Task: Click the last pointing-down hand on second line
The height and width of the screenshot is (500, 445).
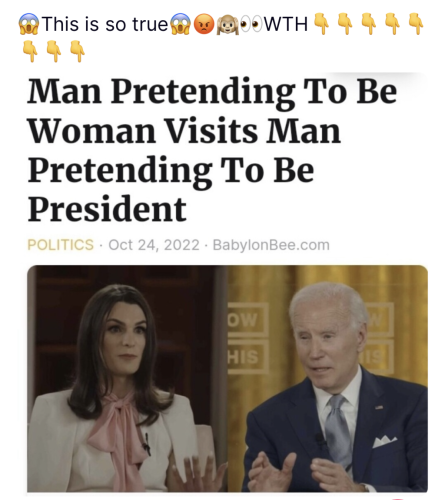Action: tap(77, 52)
